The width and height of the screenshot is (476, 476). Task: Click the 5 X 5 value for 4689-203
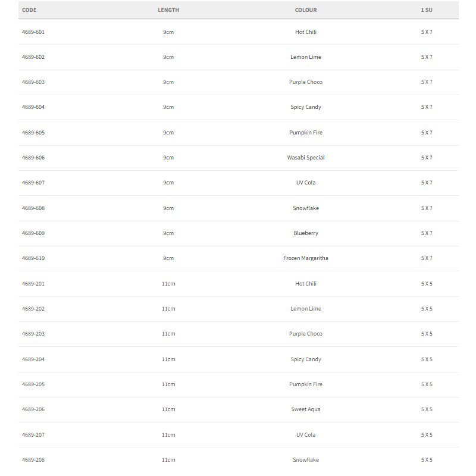427,334
